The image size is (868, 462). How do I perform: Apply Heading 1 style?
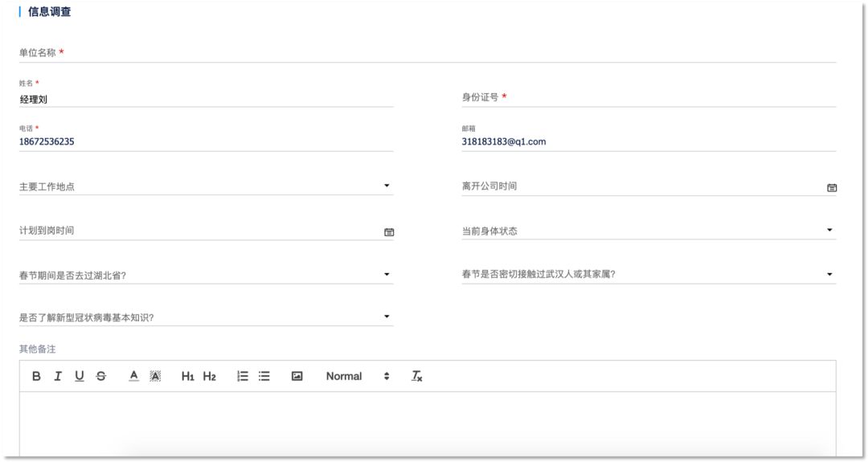point(188,376)
